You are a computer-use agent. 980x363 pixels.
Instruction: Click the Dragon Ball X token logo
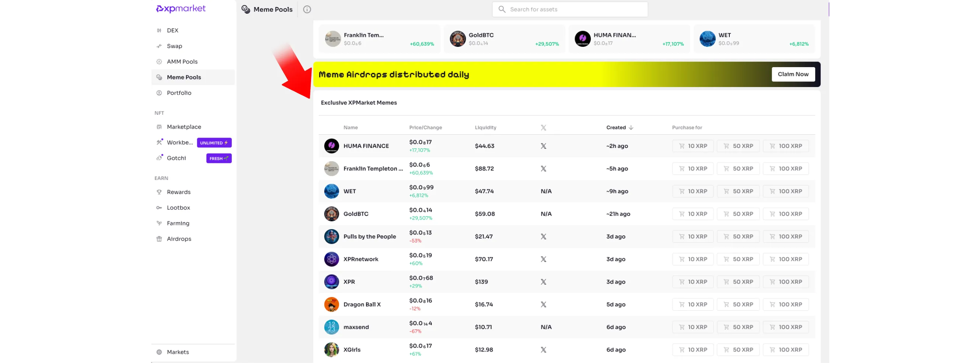tap(331, 304)
